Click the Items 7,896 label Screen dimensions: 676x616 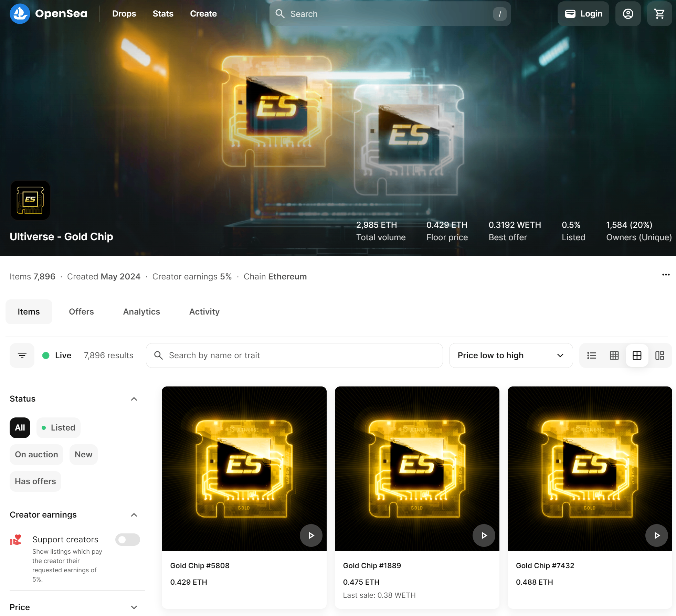coord(32,277)
